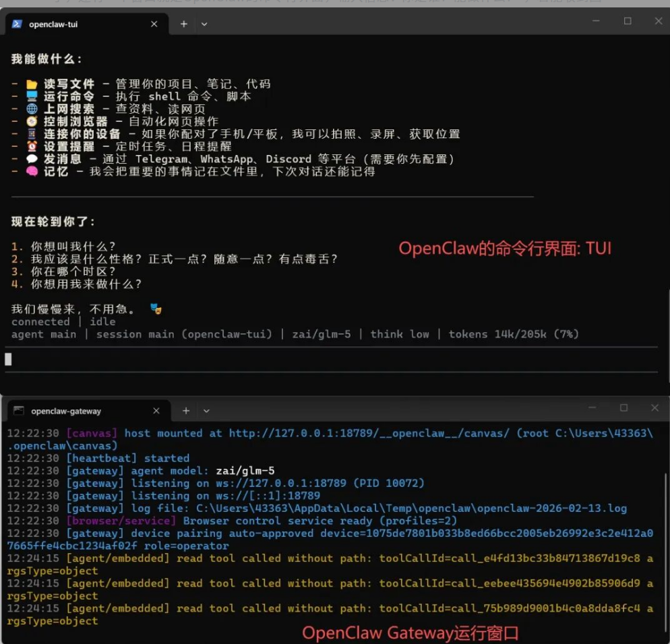Click the [heartbeat] started log line
The width and height of the screenshot is (670, 644).
pos(98,458)
